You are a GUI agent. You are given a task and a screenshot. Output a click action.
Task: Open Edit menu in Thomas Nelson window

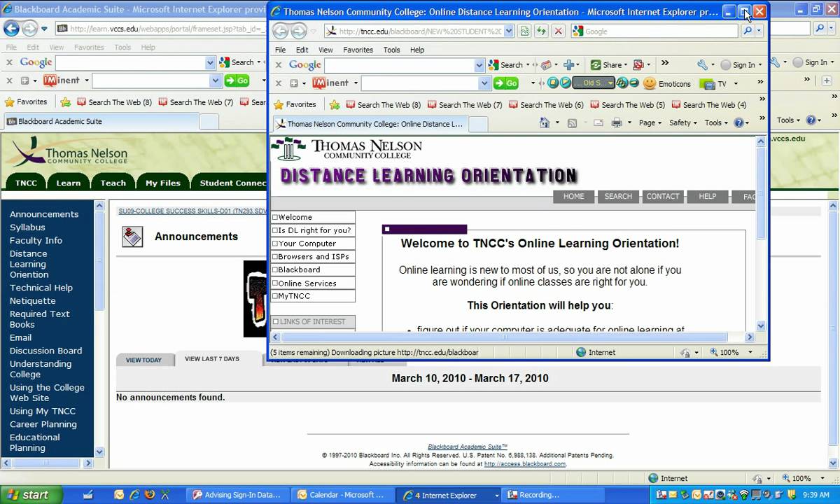pos(302,50)
